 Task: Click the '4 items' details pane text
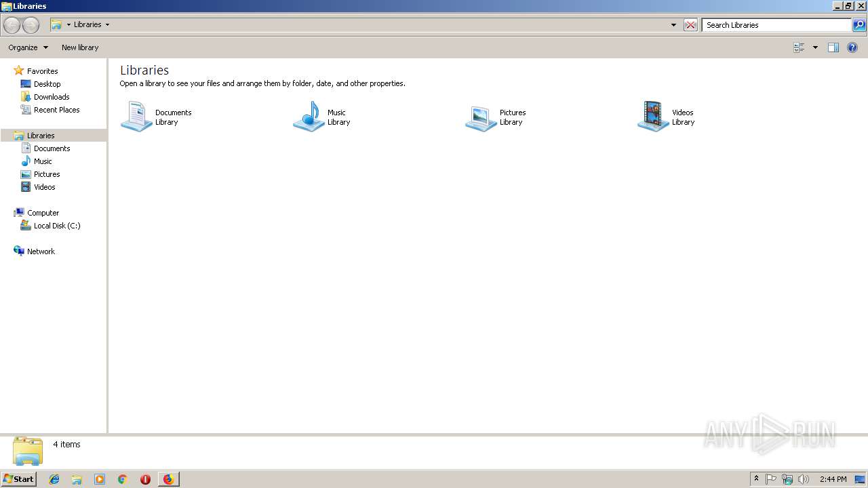tap(66, 445)
